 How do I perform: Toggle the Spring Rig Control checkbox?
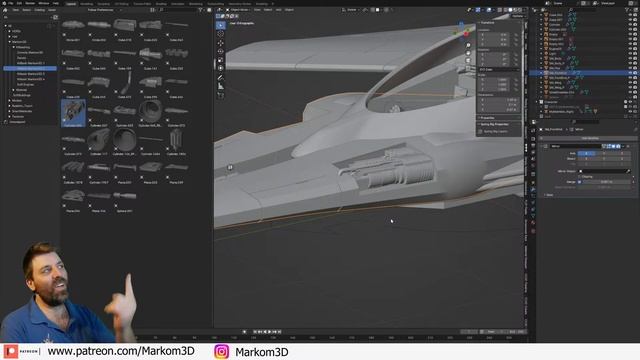pos(480,131)
